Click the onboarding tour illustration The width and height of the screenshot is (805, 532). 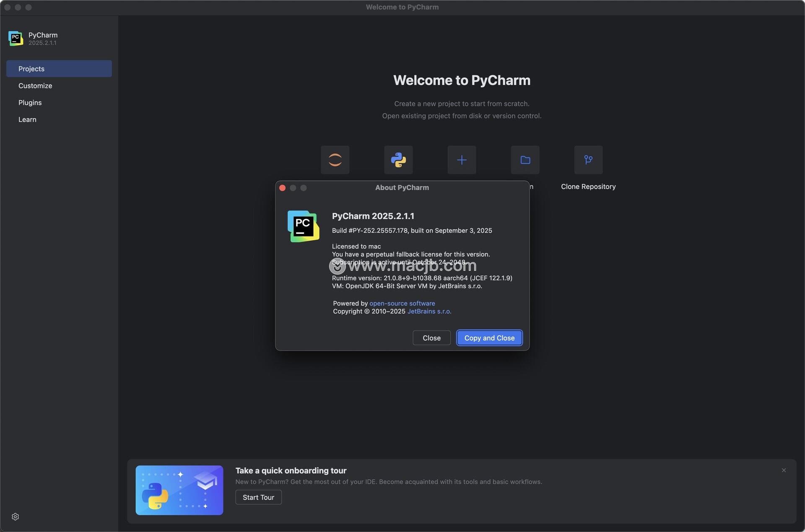pos(179,490)
